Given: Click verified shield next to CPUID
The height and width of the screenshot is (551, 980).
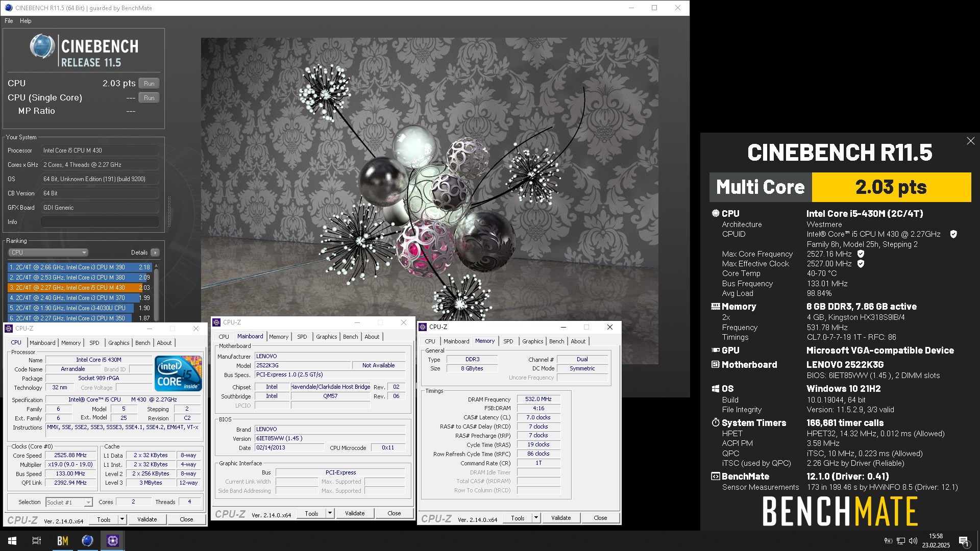Looking at the screenshot, I should pos(953,234).
